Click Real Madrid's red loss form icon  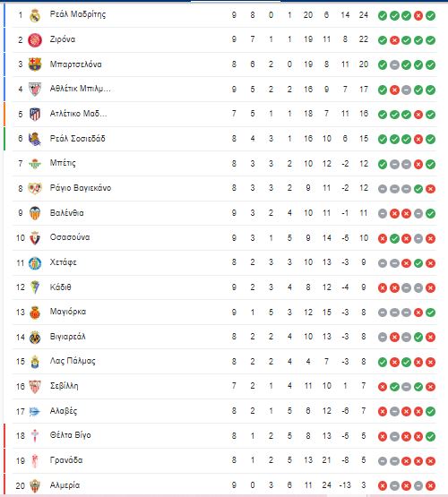[x=418, y=15]
